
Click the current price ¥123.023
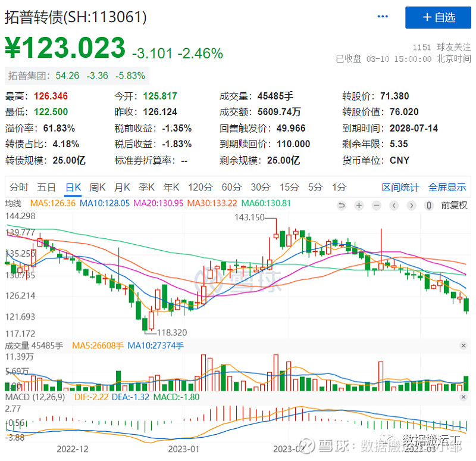tap(65, 48)
